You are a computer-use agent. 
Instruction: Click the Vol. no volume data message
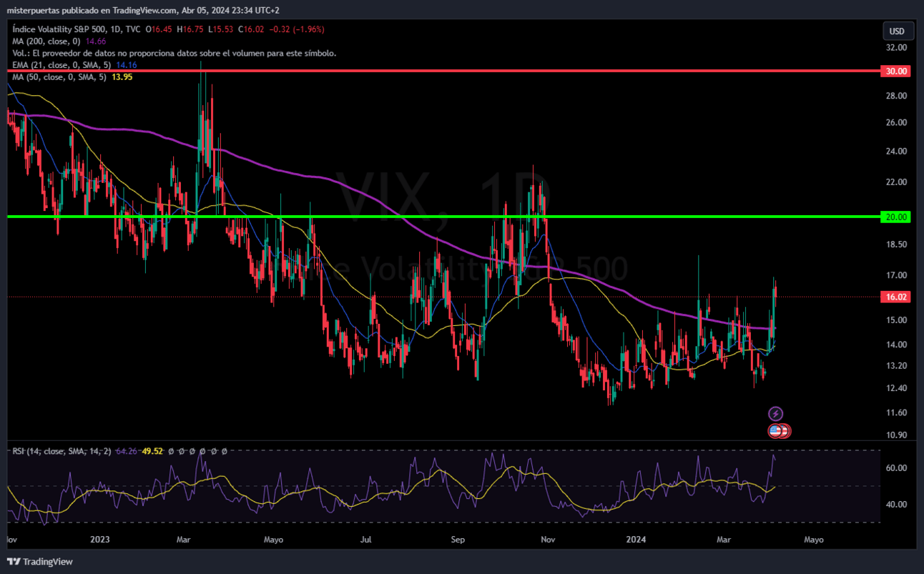click(174, 53)
